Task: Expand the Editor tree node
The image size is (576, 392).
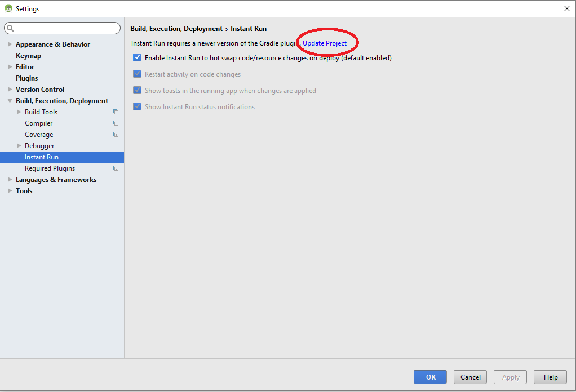Action: click(x=9, y=66)
